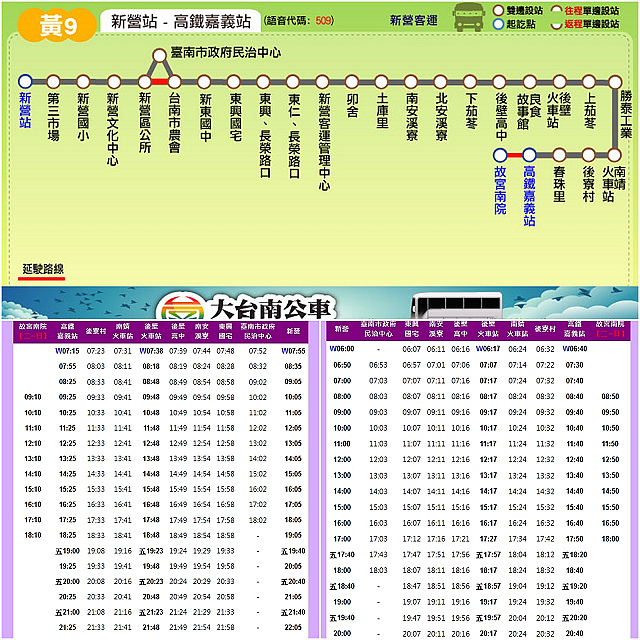
Task: Click the 上茄苳 stop label
Action: point(589,111)
